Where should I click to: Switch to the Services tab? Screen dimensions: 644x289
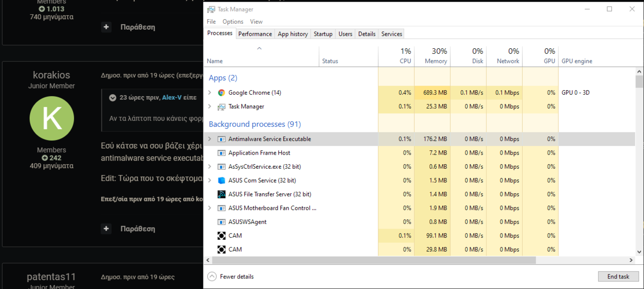(x=391, y=34)
